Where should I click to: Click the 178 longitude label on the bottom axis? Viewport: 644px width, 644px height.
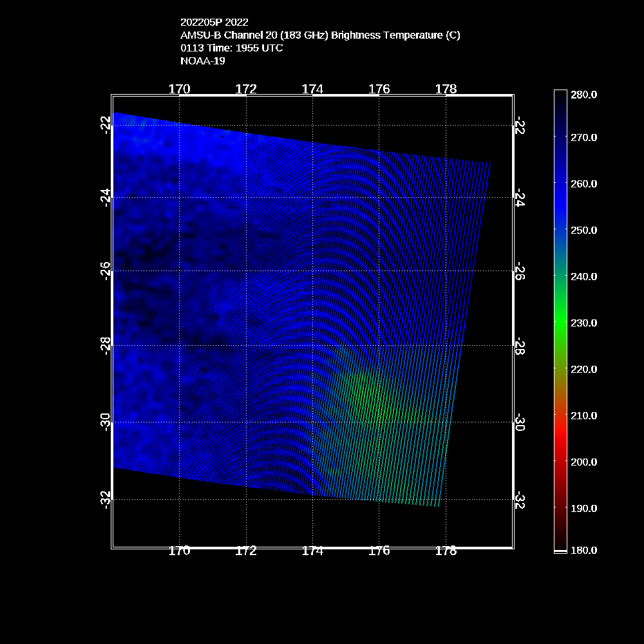446,551
